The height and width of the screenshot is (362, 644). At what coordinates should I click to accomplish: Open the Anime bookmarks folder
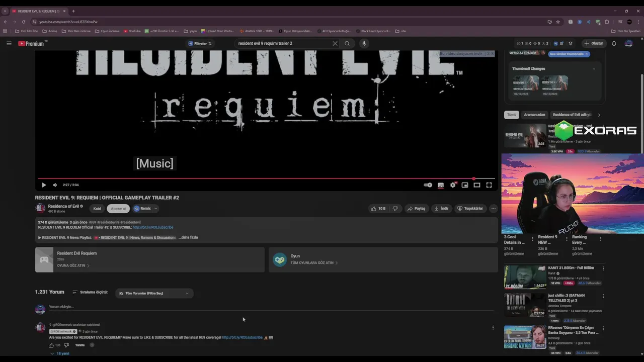coord(50,31)
